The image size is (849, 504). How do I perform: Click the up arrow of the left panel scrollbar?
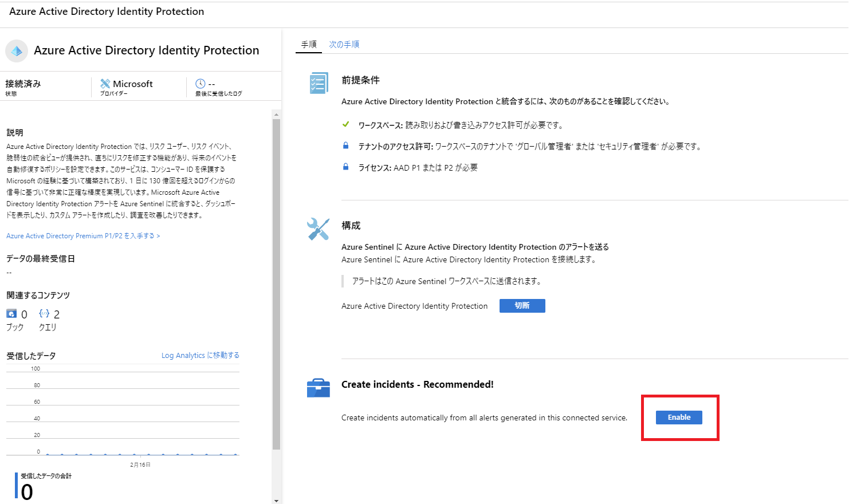coord(276,115)
